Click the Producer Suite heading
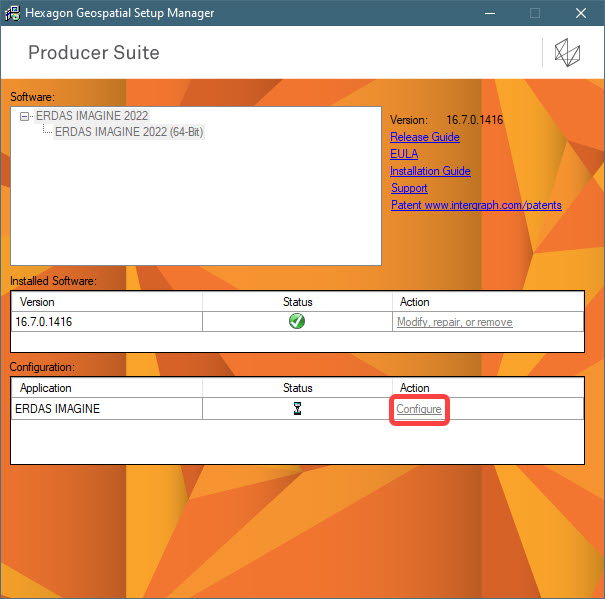 tap(94, 52)
